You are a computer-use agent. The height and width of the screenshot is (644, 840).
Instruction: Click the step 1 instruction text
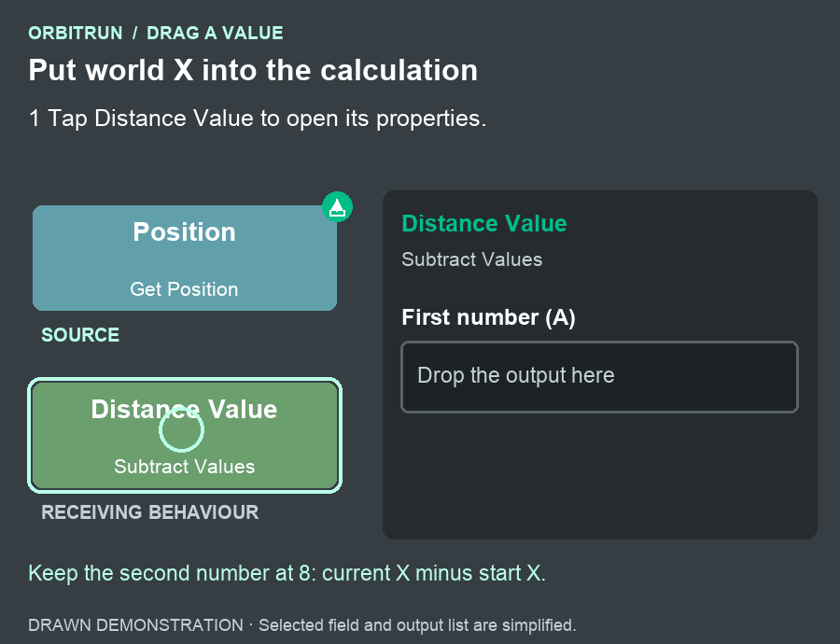coord(258,119)
